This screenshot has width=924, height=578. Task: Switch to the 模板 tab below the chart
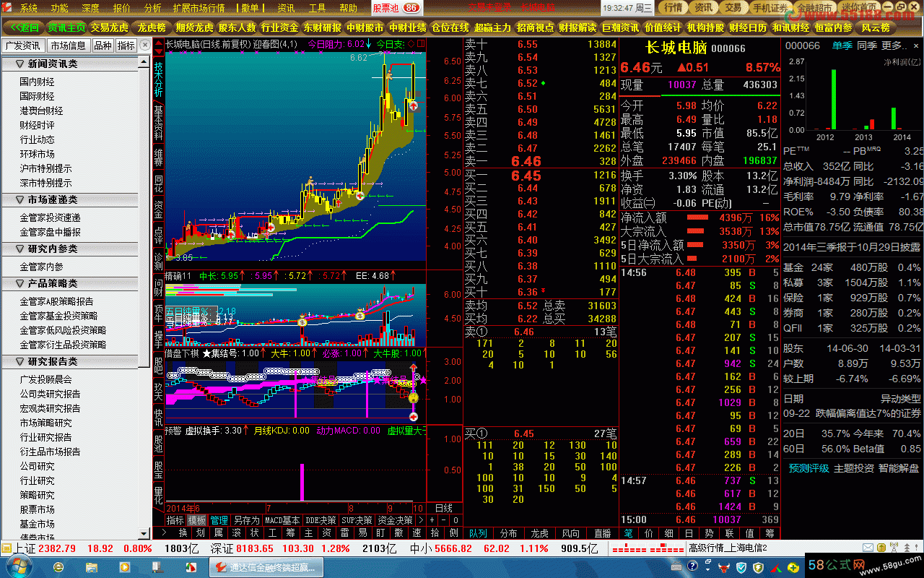[197, 519]
